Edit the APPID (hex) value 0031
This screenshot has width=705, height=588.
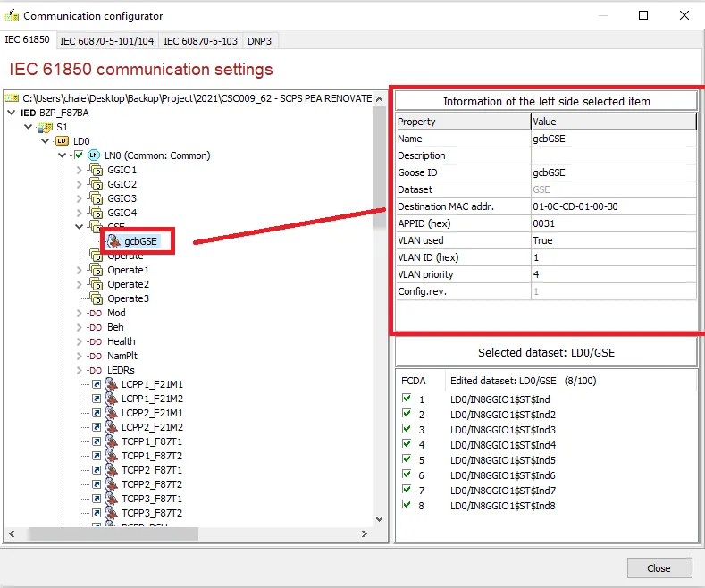click(614, 223)
